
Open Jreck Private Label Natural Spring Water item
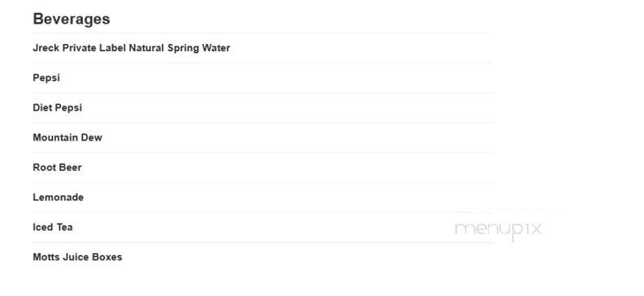[132, 48]
